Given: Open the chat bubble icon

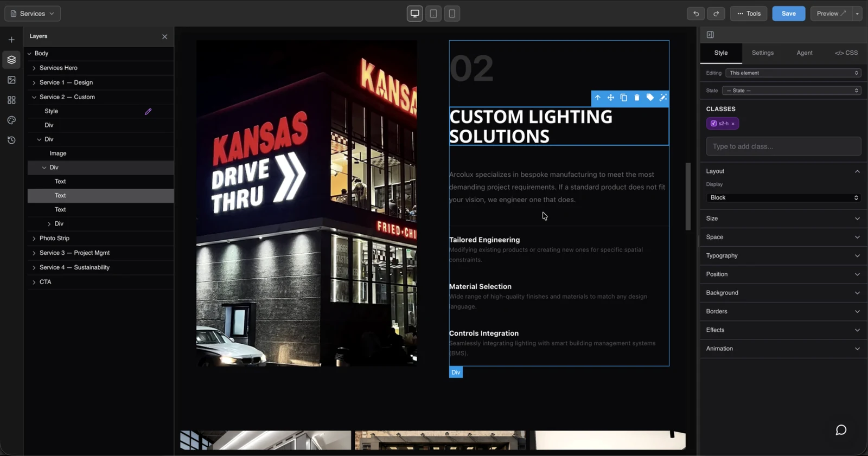Looking at the screenshot, I should (841, 430).
